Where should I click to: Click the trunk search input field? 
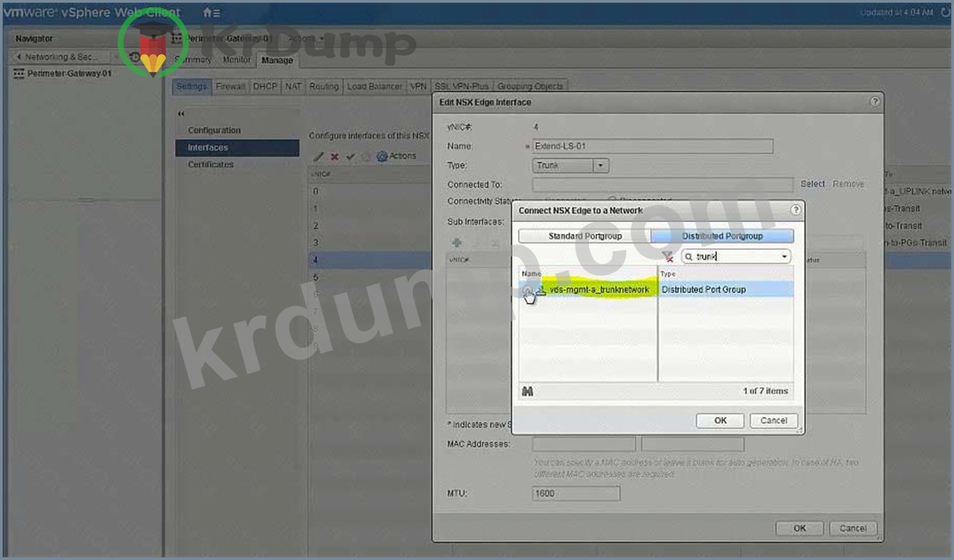point(736,256)
